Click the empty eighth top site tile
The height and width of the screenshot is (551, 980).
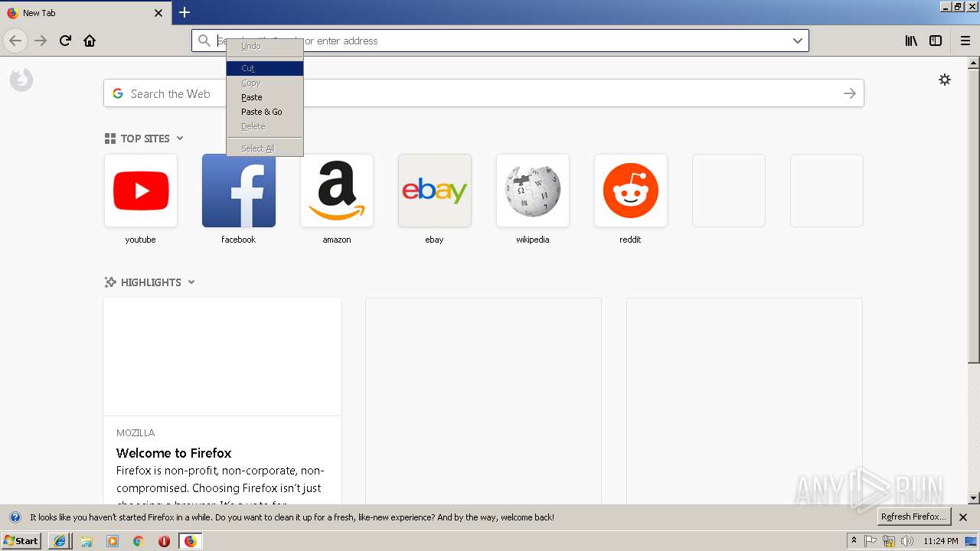tap(827, 191)
